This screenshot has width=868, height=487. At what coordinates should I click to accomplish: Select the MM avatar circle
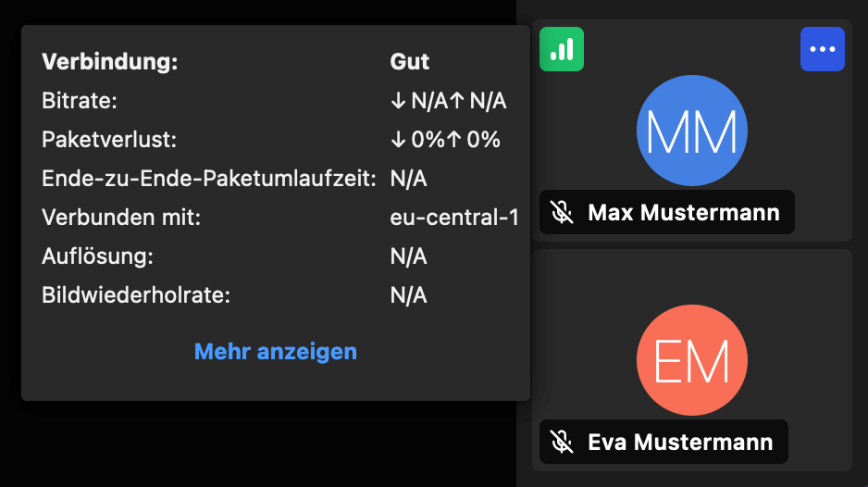[x=692, y=131]
